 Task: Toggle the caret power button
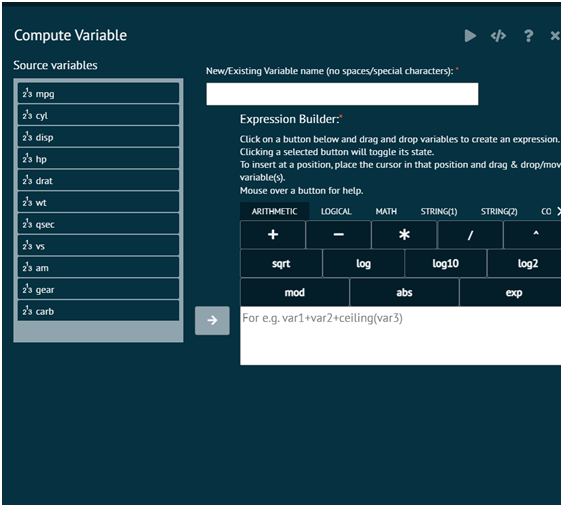point(533,234)
